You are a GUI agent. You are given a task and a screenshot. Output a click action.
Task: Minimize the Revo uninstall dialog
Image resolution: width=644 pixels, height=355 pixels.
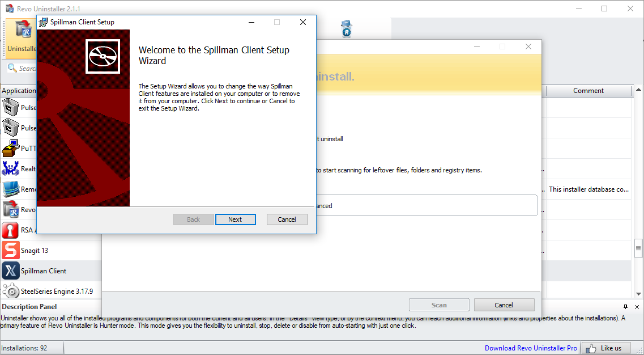tap(477, 47)
